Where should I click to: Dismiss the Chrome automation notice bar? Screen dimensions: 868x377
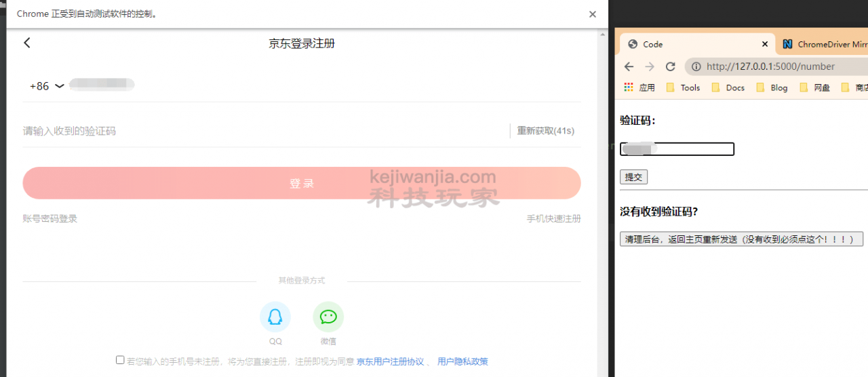tap(592, 14)
